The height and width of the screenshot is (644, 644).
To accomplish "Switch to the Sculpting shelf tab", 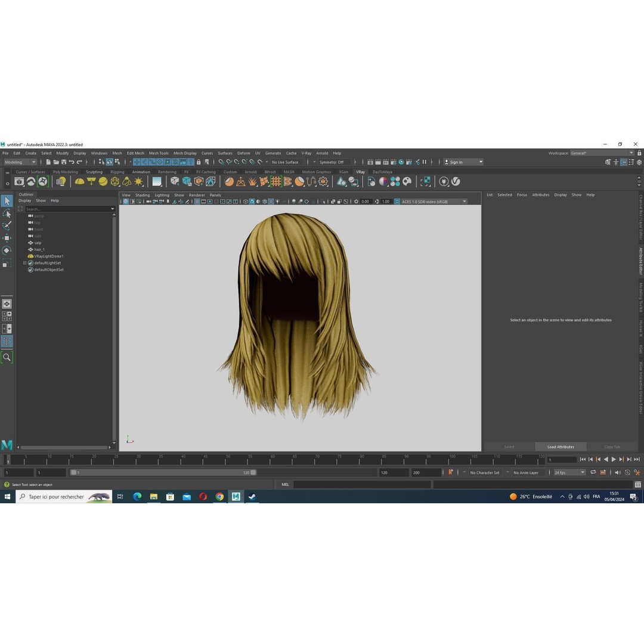I will coord(94,172).
